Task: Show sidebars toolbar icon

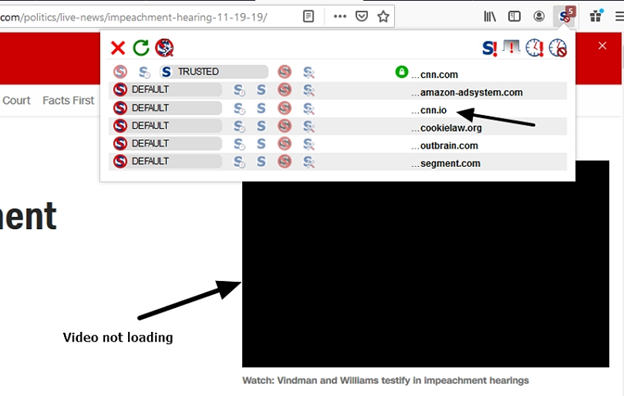Action: (514, 16)
